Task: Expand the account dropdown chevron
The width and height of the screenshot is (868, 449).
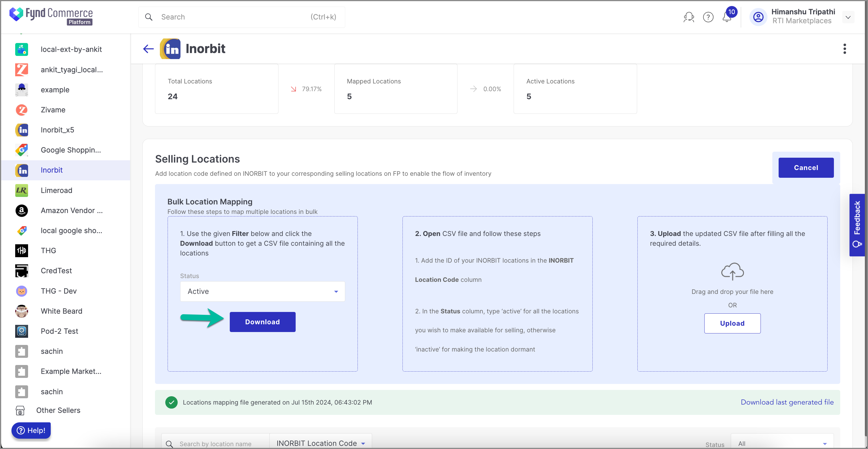Action: click(x=848, y=17)
